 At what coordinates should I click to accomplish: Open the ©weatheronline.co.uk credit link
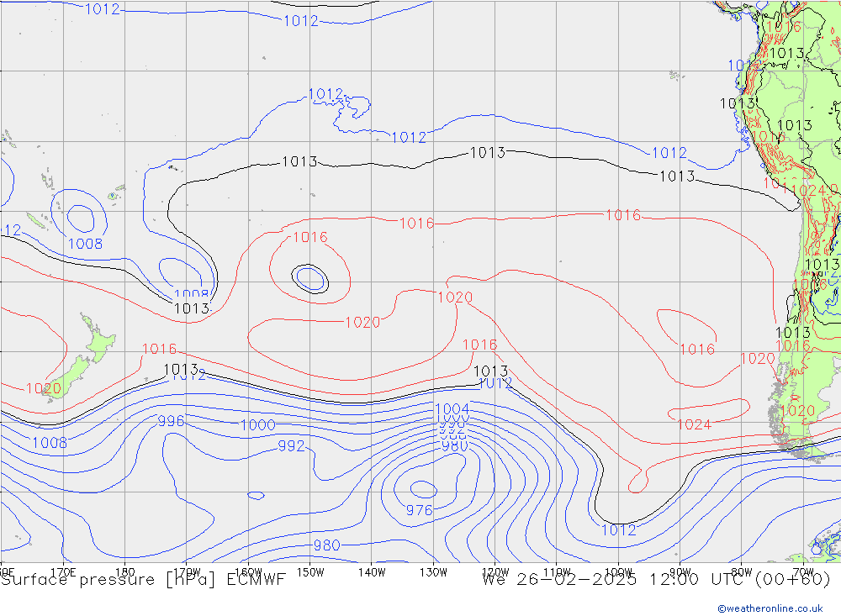pos(770,608)
